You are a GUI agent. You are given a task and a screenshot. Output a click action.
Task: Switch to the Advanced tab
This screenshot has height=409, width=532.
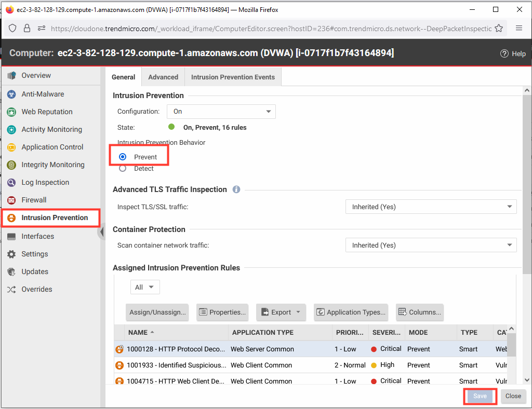click(x=163, y=77)
